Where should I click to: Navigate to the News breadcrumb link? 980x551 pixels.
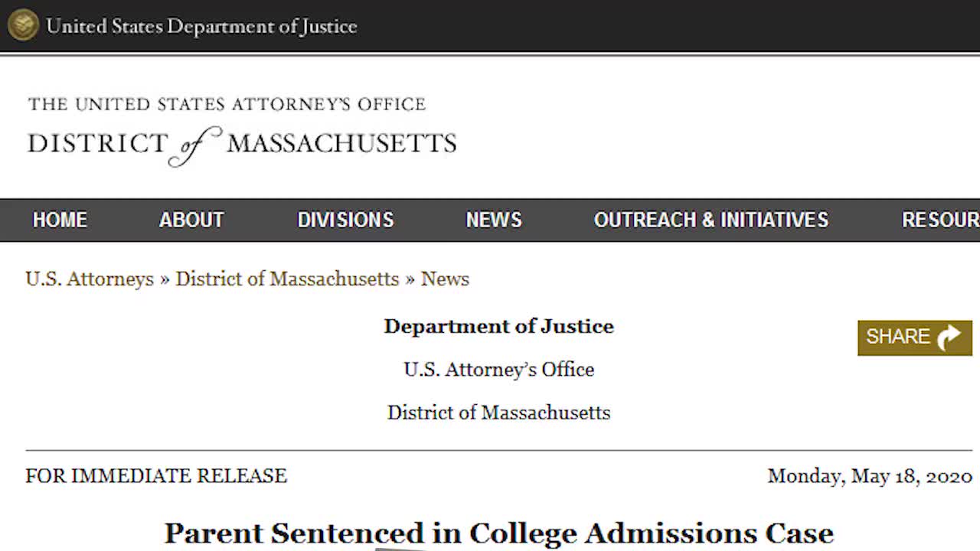tap(445, 279)
